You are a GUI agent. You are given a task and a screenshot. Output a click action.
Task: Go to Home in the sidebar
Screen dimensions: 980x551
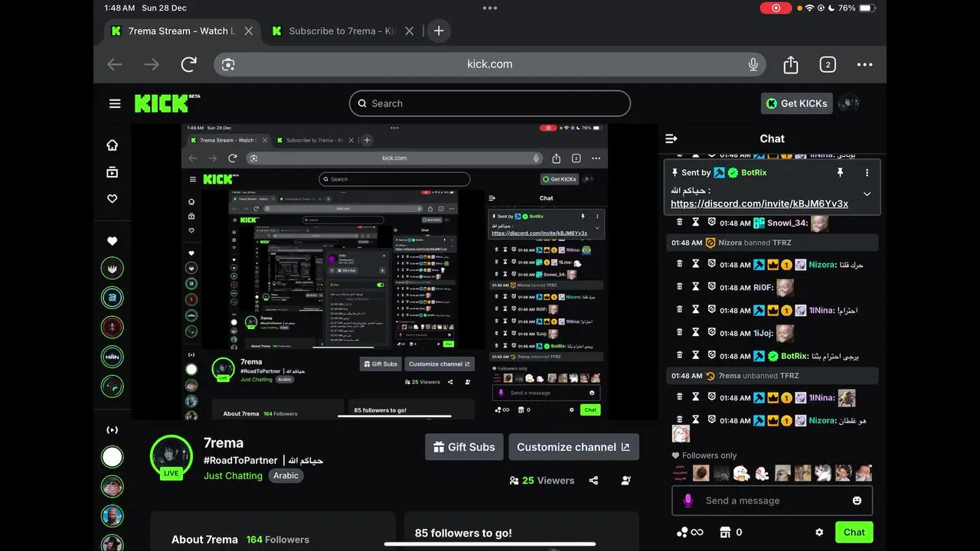(113, 145)
